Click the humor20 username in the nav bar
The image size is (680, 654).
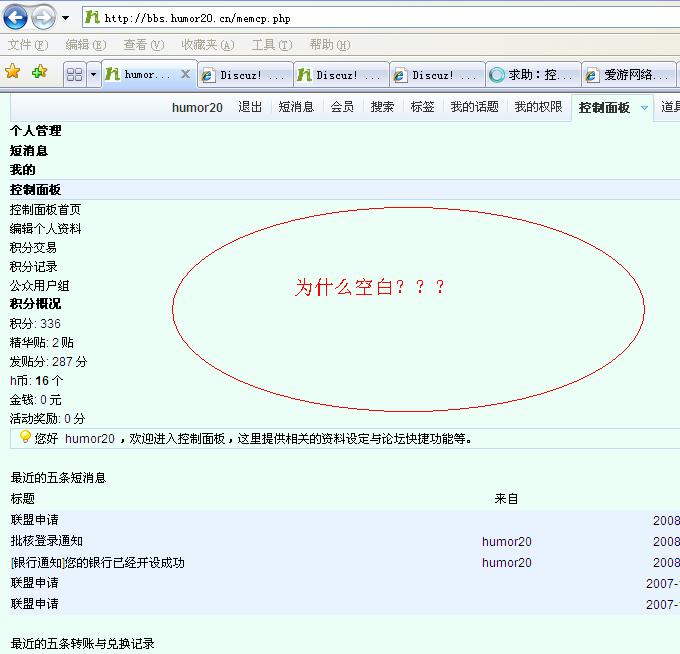pyautogui.click(x=197, y=107)
